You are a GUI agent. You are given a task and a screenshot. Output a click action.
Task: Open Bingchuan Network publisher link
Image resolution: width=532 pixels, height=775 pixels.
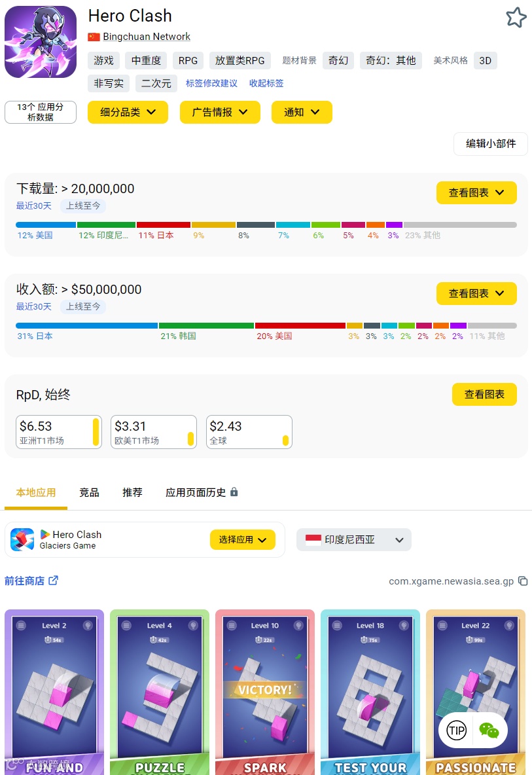(146, 37)
